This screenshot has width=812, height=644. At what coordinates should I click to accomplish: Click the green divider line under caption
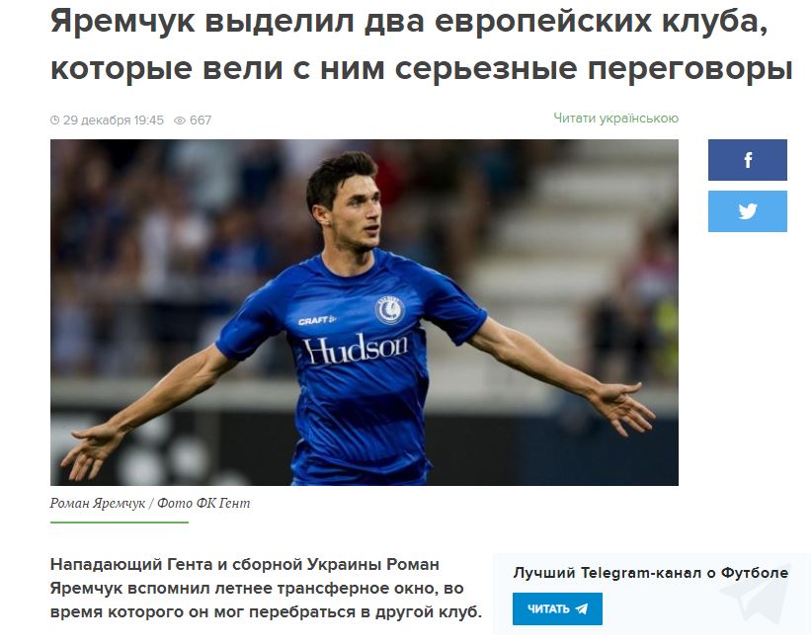click(x=120, y=523)
